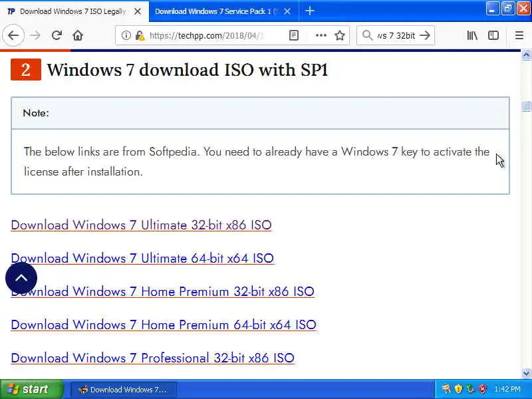This screenshot has width=532, height=399.
Task: Open the Library bookmarks menu
Action: (472, 35)
